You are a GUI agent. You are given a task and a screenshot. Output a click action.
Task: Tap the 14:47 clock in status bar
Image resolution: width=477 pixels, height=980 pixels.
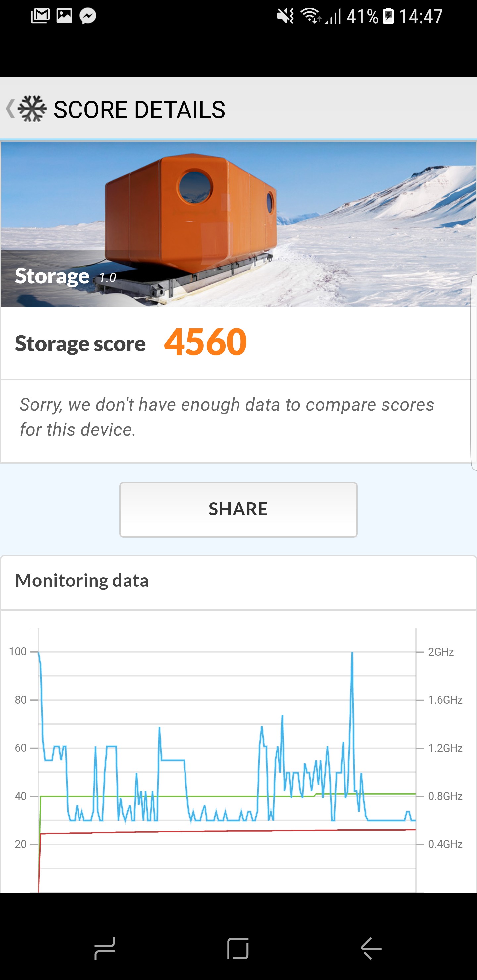[421, 16]
